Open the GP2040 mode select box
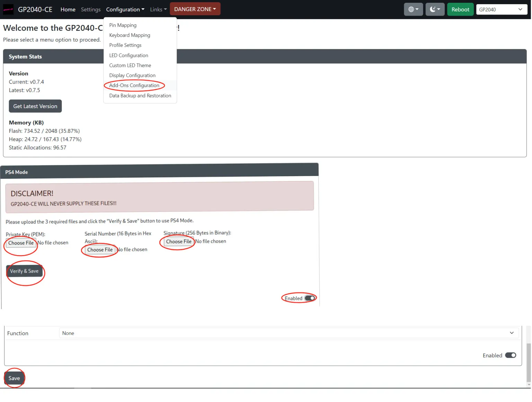Screen dimensions: 532x402 501,9
